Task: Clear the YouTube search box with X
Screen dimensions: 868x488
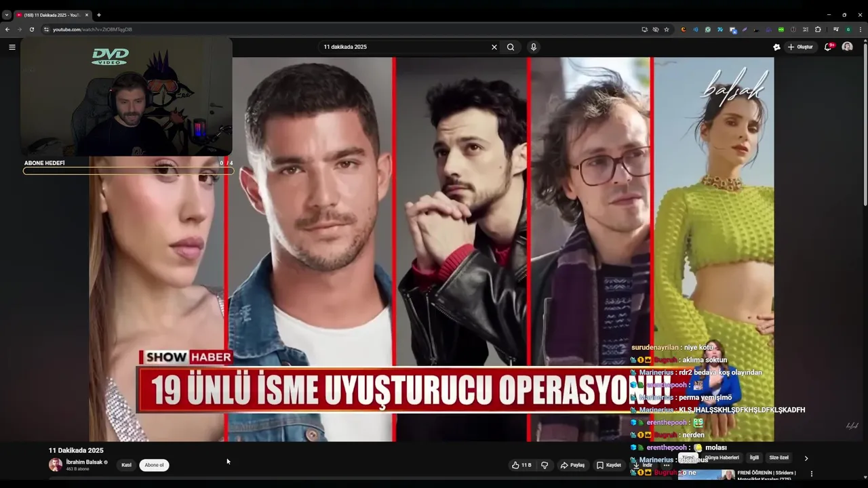Action: tap(494, 47)
